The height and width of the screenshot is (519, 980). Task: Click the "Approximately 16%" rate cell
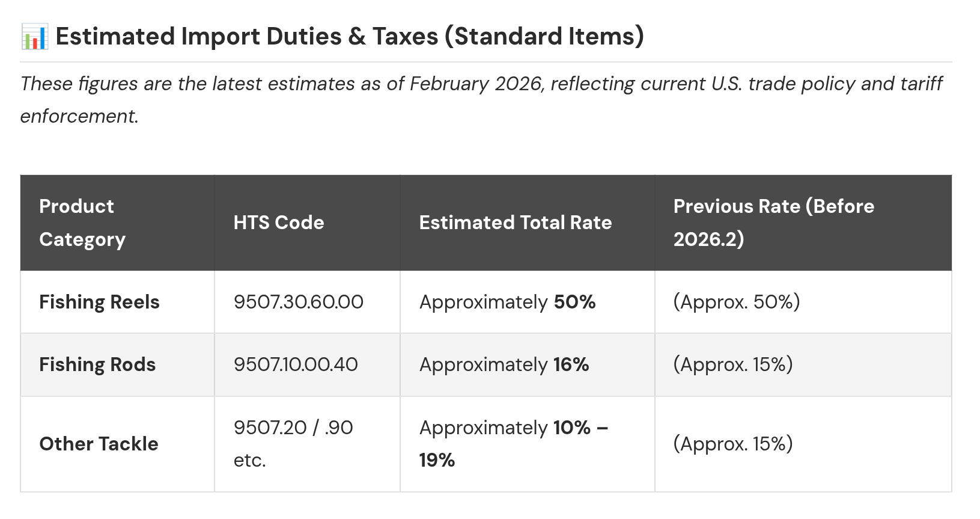(504, 364)
